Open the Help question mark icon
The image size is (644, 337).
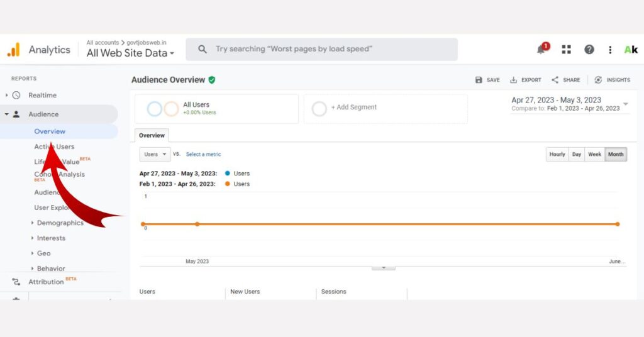click(589, 50)
